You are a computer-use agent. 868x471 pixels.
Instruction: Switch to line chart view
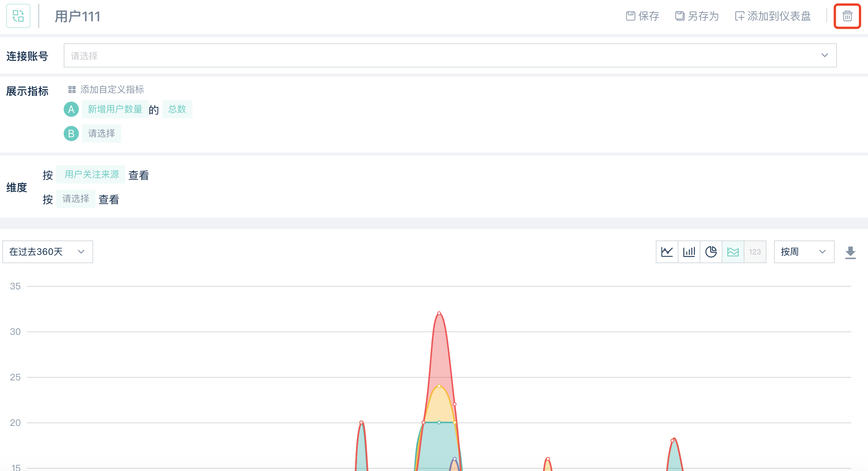(667, 252)
